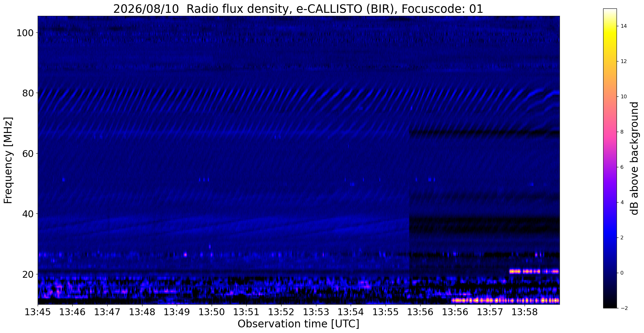Pick the 13:58 time tick label
The image size is (644, 333).
[x=525, y=312]
